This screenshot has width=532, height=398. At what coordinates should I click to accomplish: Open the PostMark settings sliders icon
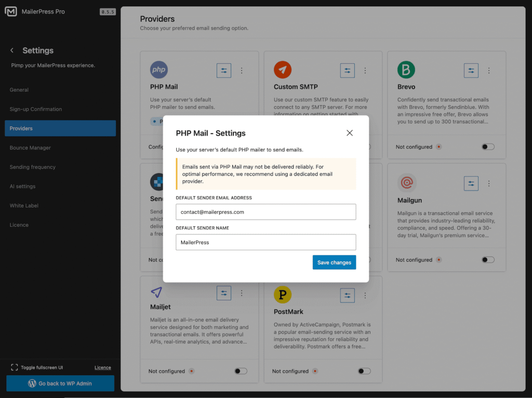coord(348,295)
